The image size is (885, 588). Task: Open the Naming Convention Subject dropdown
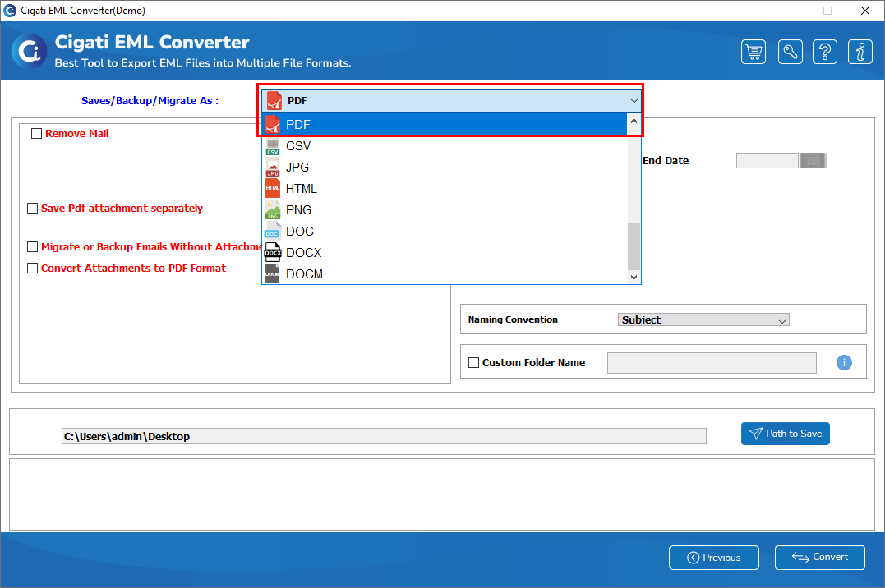coord(703,320)
